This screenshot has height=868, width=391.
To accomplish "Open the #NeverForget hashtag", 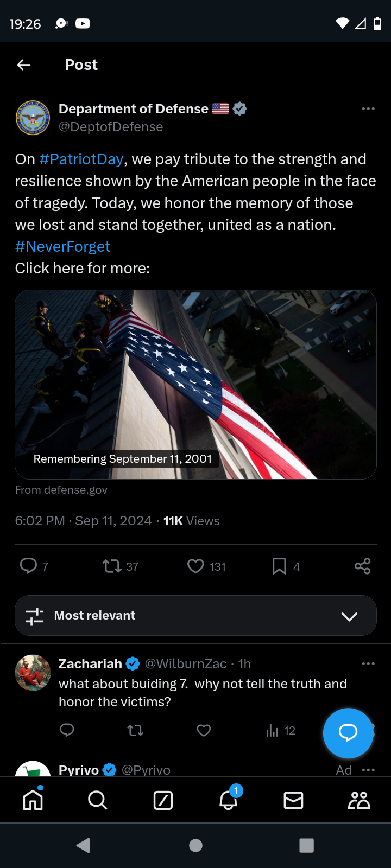I will pyautogui.click(x=62, y=246).
